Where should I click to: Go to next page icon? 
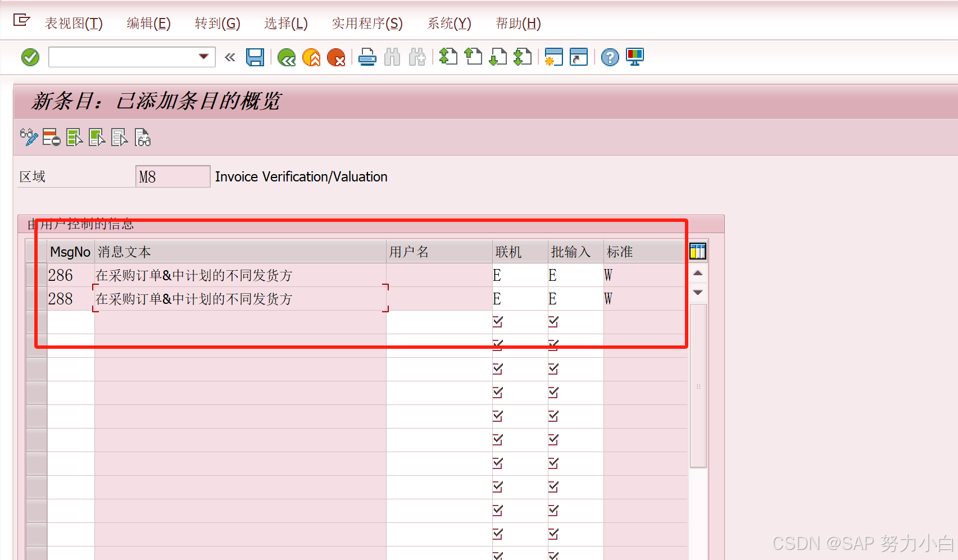pyautogui.click(x=498, y=57)
